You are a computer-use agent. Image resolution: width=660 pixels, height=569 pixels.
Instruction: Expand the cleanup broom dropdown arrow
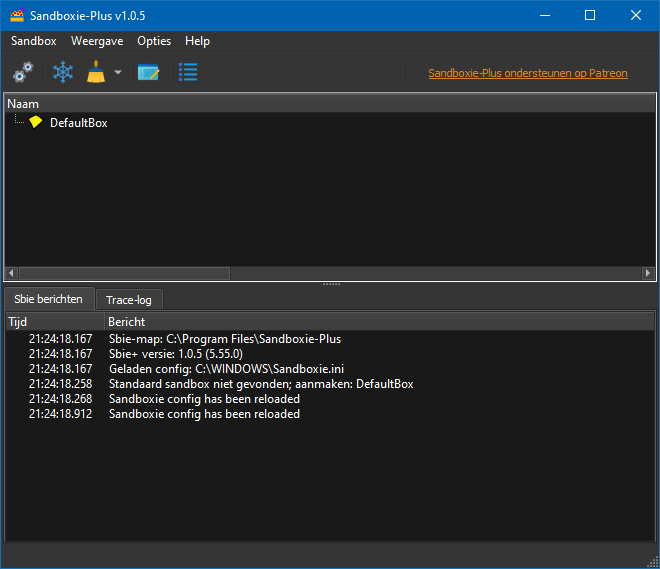(x=118, y=73)
